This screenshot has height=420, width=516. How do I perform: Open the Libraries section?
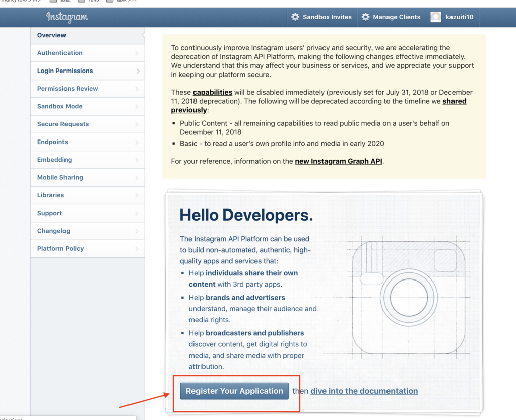(88, 195)
